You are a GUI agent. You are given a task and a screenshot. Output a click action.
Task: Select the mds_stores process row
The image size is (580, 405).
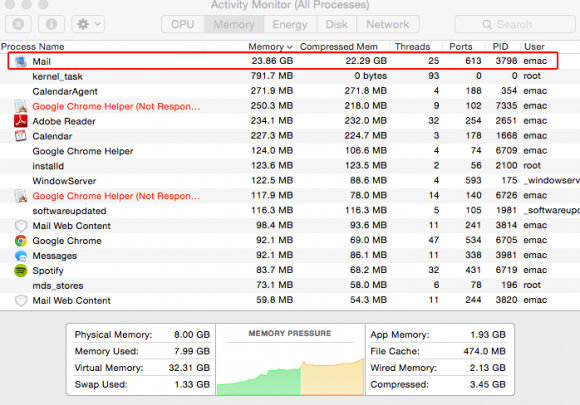[x=290, y=285]
